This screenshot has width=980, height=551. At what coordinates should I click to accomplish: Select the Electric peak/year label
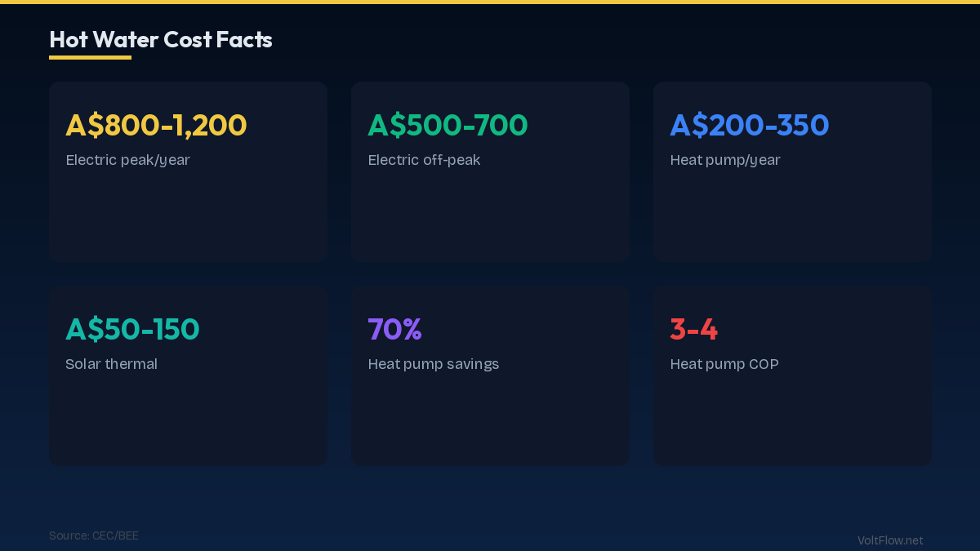pyautogui.click(x=127, y=160)
